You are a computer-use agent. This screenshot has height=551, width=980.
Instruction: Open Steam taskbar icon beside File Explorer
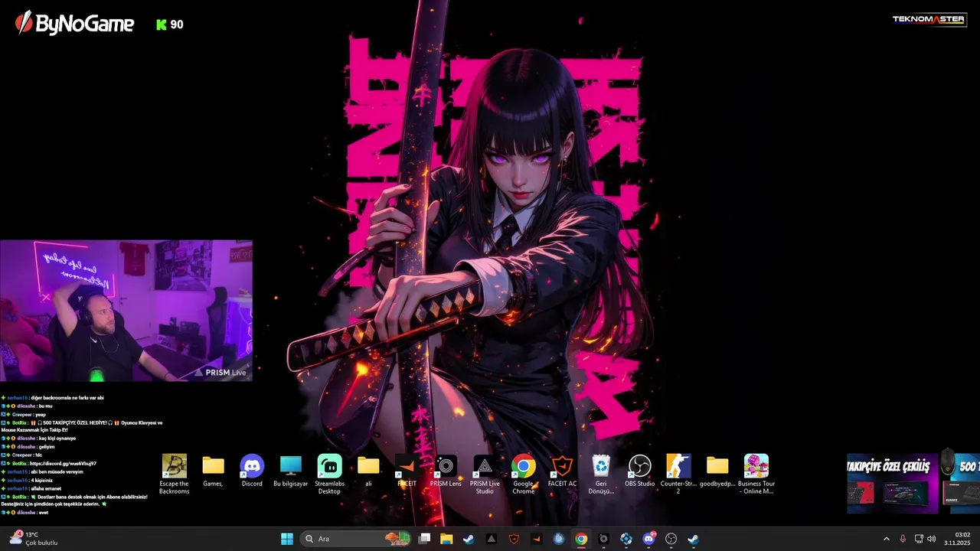tap(469, 539)
